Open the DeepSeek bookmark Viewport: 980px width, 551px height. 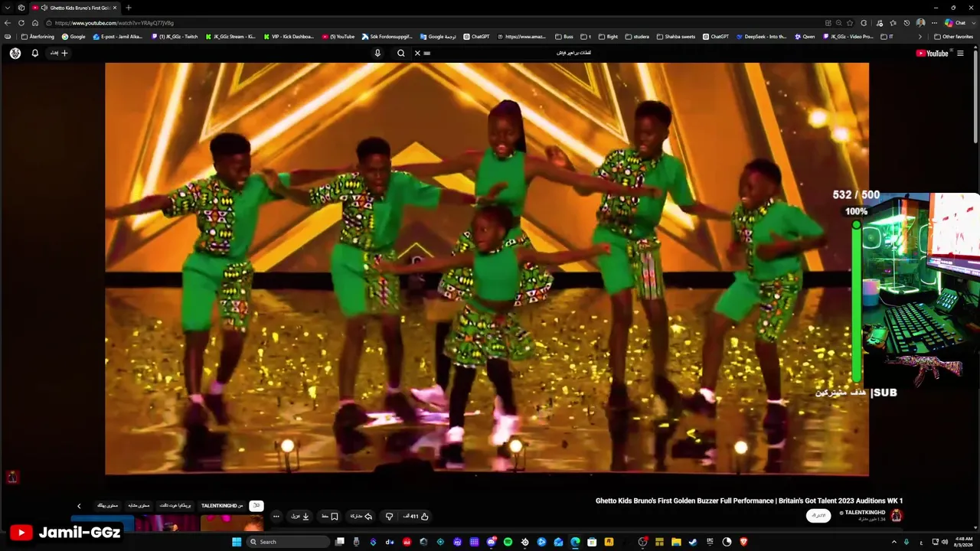tap(762, 37)
